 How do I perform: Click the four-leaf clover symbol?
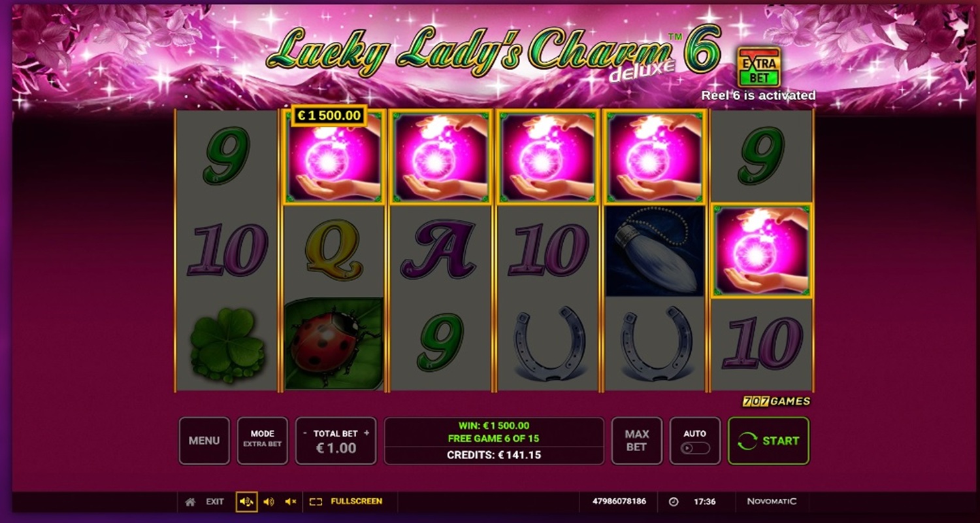pyautogui.click(x=227, y=343)
